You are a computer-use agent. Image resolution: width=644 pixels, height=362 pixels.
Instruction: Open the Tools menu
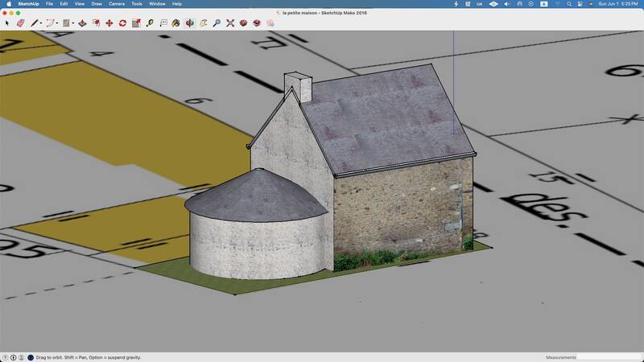pyautogui.click(x=137, y=4)
